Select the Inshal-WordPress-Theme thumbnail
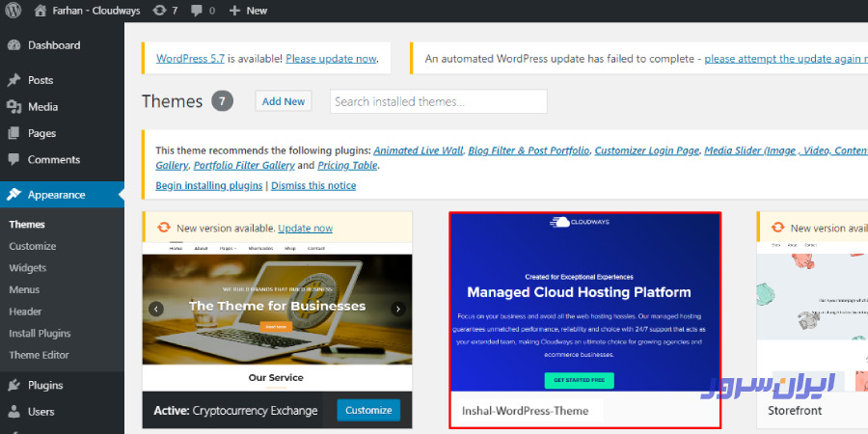The image size is (868, 434). pyautogui.click(x=584, y=303)
